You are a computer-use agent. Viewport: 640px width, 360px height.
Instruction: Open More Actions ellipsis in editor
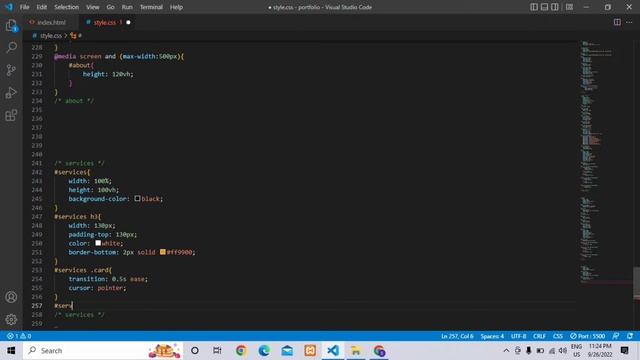[x=629, y=22]
